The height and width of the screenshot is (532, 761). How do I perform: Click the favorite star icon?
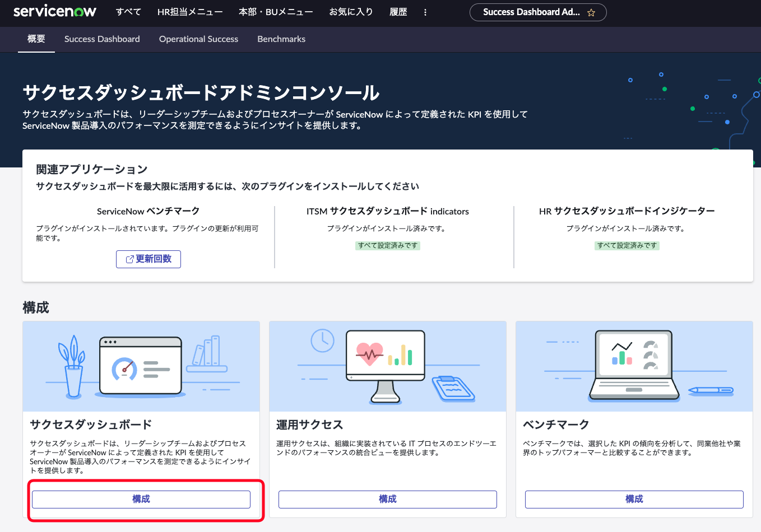pos(591,12)
